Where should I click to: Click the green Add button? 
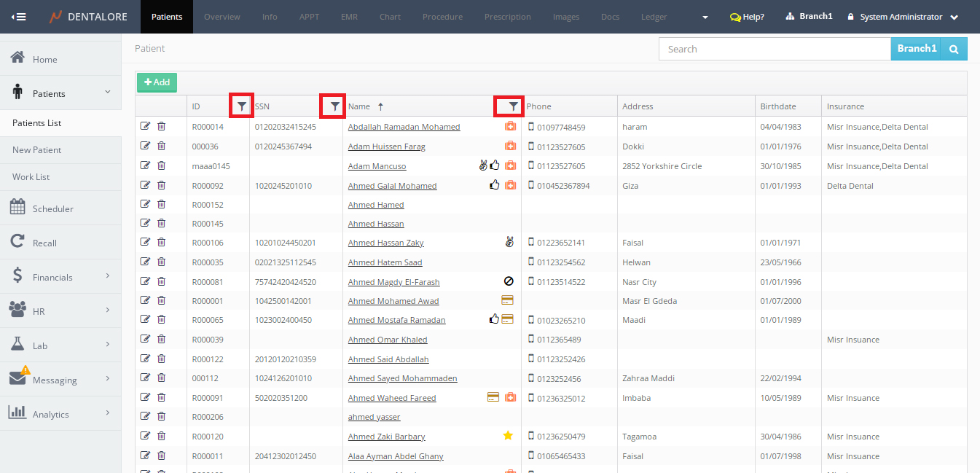point(157,82)
